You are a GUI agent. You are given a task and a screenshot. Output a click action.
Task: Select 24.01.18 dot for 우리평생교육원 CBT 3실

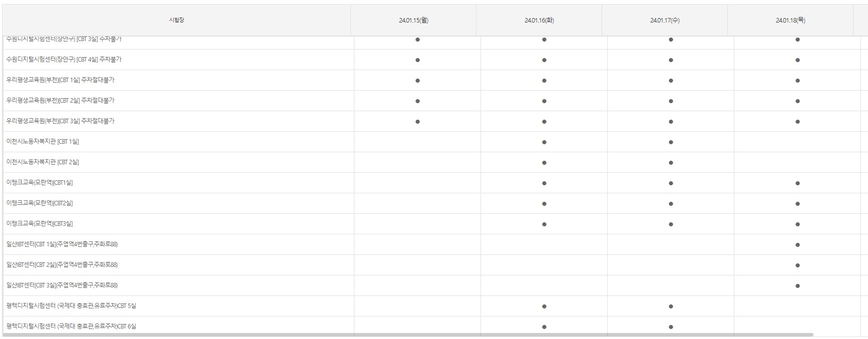click(x=797, y=122)
